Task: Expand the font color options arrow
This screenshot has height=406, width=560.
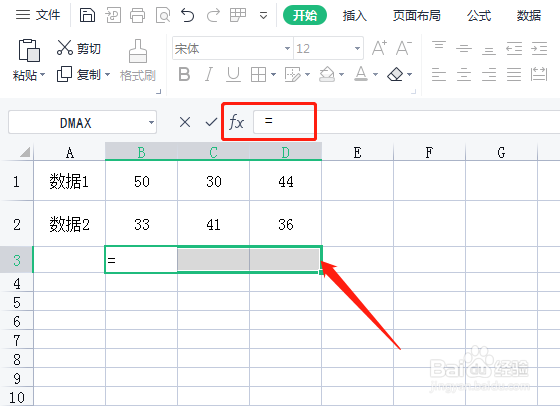Action: pos(375,75)
